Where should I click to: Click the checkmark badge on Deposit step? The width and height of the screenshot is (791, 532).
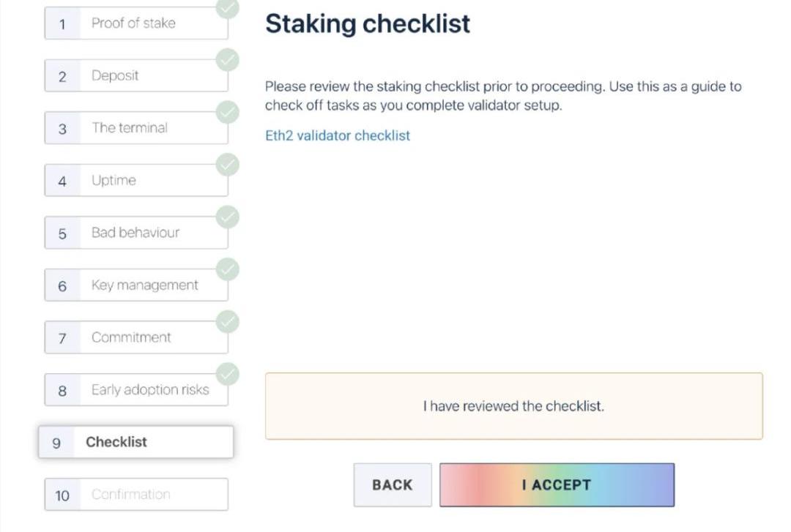[228, 60]
